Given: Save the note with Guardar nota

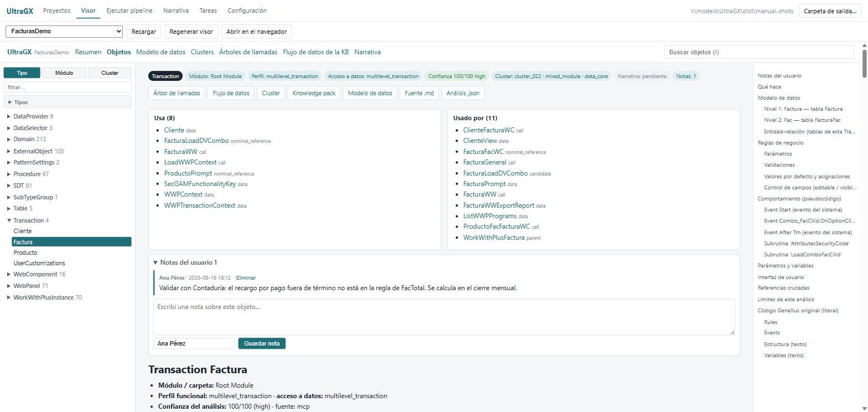Looking at the screenshot, I should point(262,343).
